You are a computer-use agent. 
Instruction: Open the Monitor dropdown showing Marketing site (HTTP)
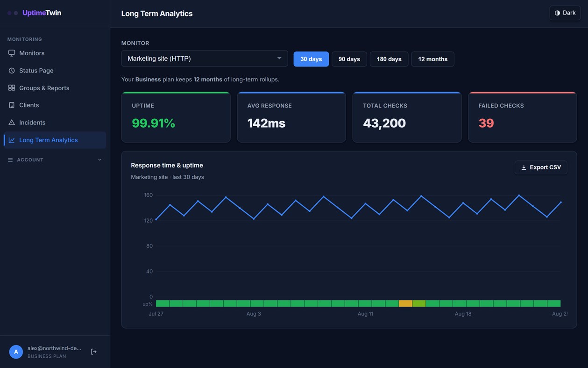(x=205, y=58)
